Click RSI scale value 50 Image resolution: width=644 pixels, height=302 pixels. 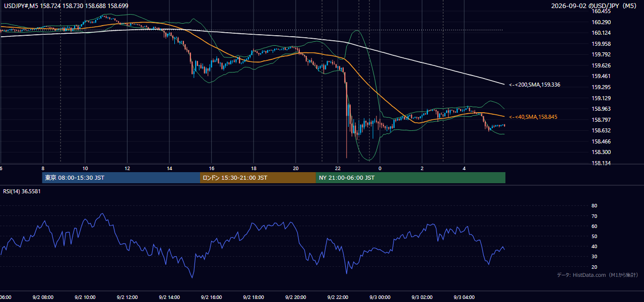pos(594,236)
